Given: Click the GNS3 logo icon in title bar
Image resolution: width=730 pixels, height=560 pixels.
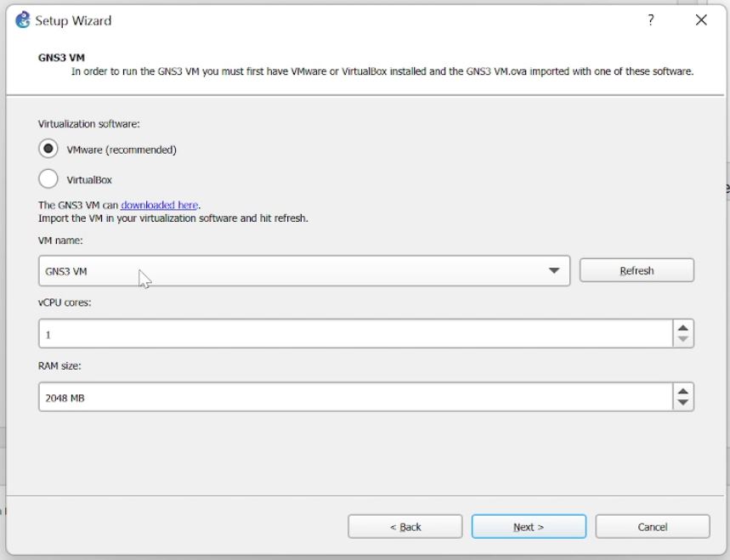Looking at the screenshot, I should [22, 20].
